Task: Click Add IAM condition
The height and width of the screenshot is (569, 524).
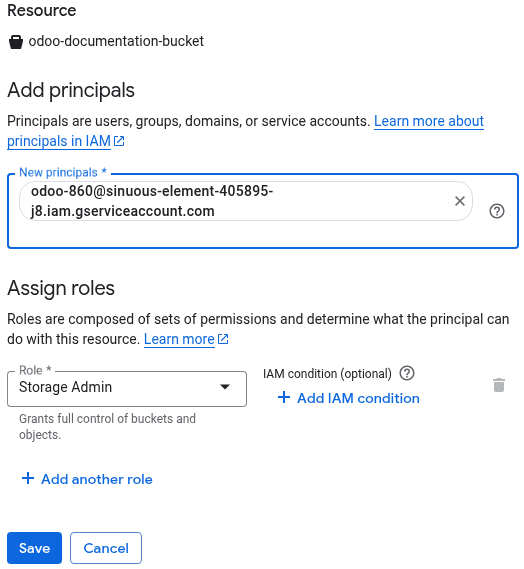Action: (348, 398)
